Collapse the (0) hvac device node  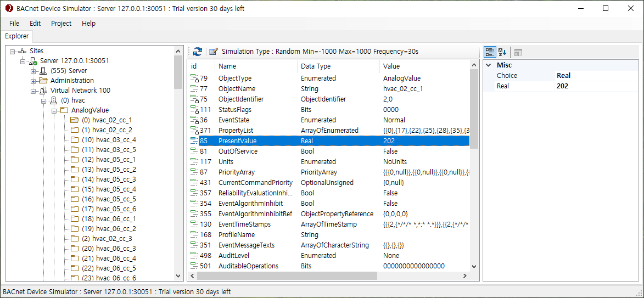click(x=43, y=100)
